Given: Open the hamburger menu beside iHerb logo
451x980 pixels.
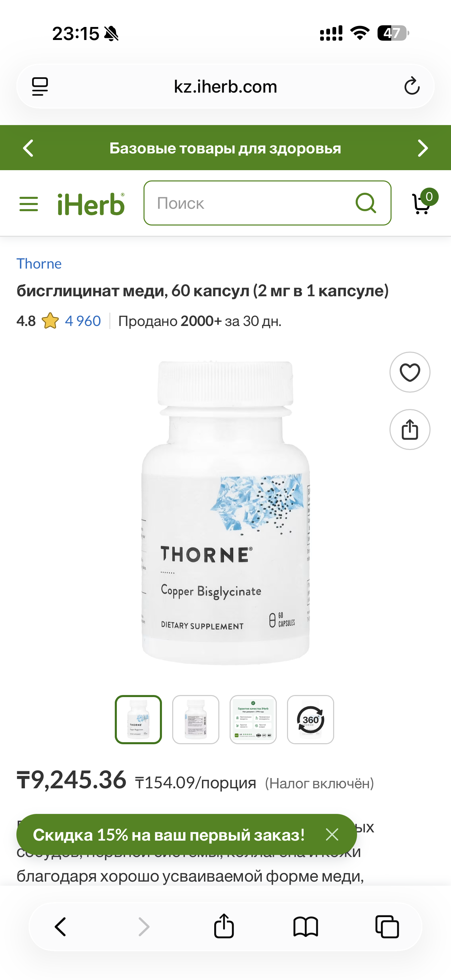Looking at the screenshot, I should click(28, 204).
